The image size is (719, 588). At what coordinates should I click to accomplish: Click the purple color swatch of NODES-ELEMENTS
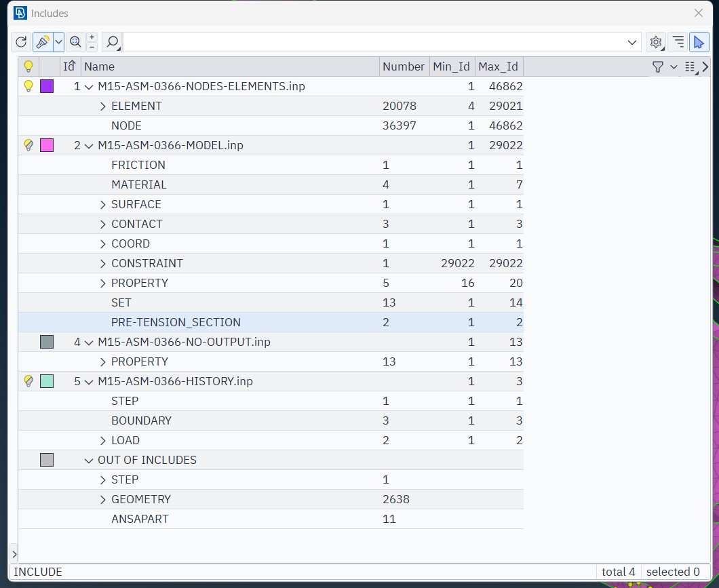tap(47, 86)
